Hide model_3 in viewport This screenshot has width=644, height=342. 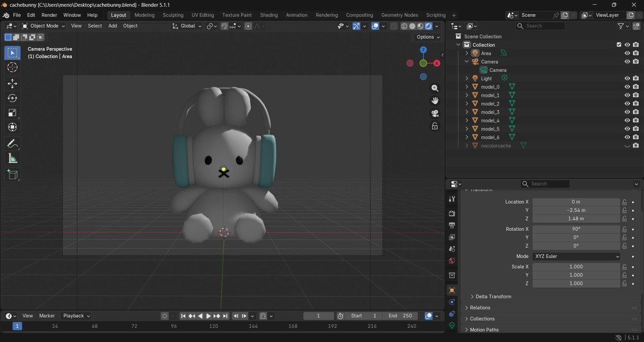pyautogui.click(x=627, y=112)
